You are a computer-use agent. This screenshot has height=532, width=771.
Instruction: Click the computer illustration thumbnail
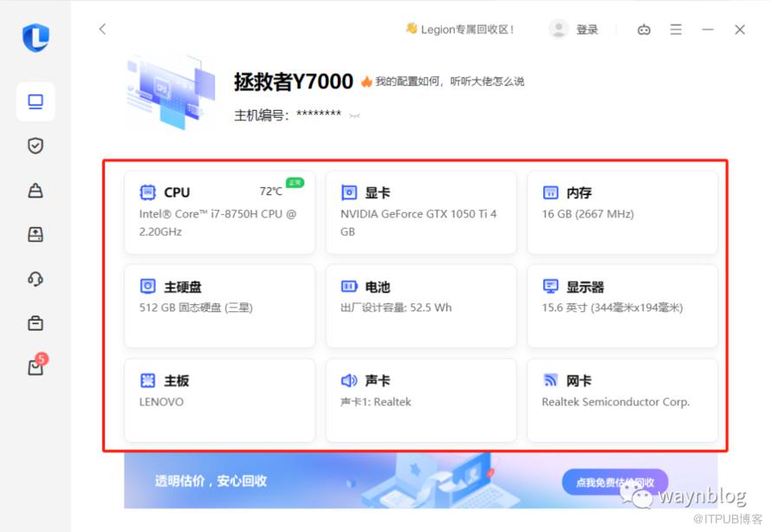click(x=171, y=93)
